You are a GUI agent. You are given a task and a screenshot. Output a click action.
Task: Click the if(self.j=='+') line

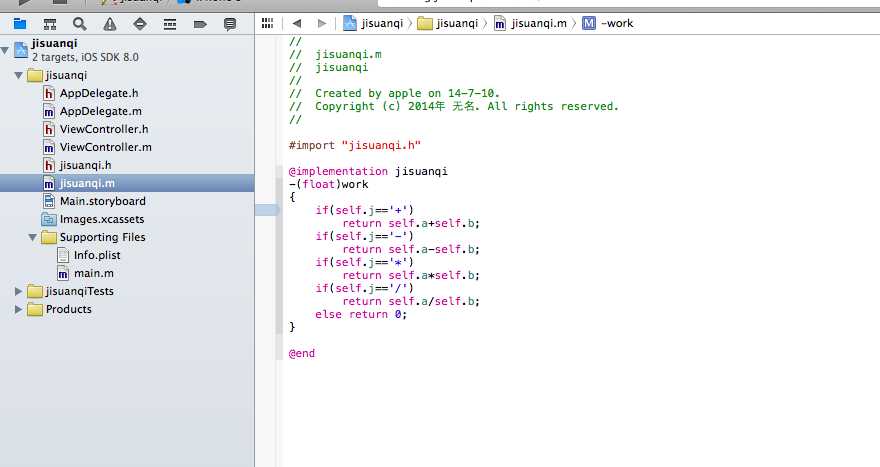coord(364,210)
